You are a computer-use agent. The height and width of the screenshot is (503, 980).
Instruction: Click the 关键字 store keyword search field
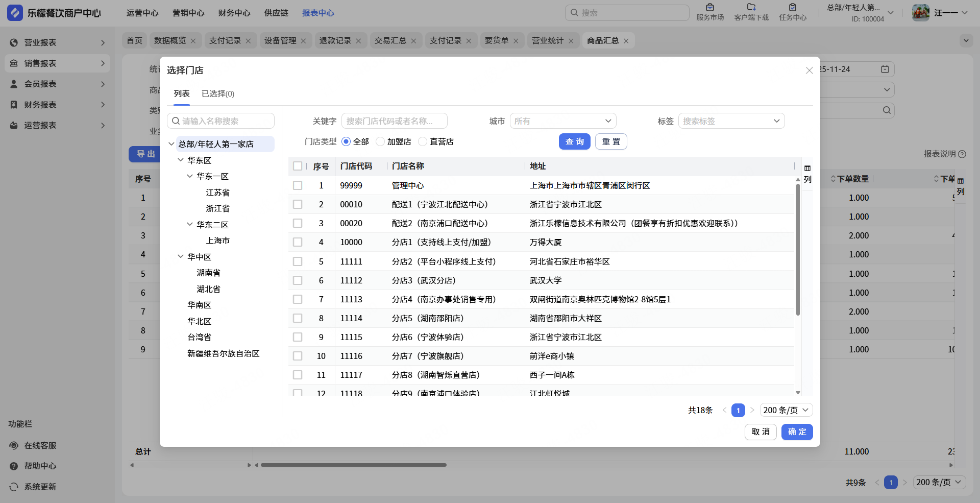tap(394, 121)
